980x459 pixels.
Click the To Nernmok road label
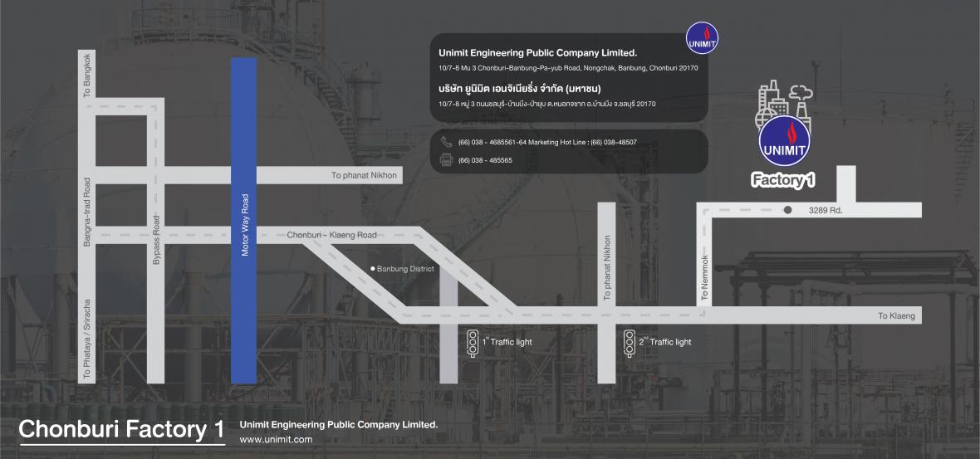pyautogui.click(x=704, y=278)
